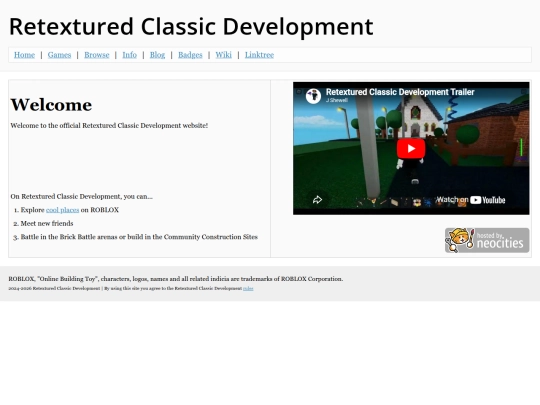
Task: Play the Retextured Classic Development Trailer video
Action: pos(411,148)
